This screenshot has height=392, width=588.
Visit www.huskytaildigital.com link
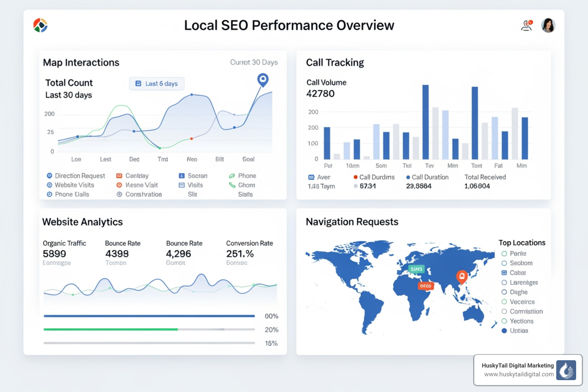click(x=519, y=374)
